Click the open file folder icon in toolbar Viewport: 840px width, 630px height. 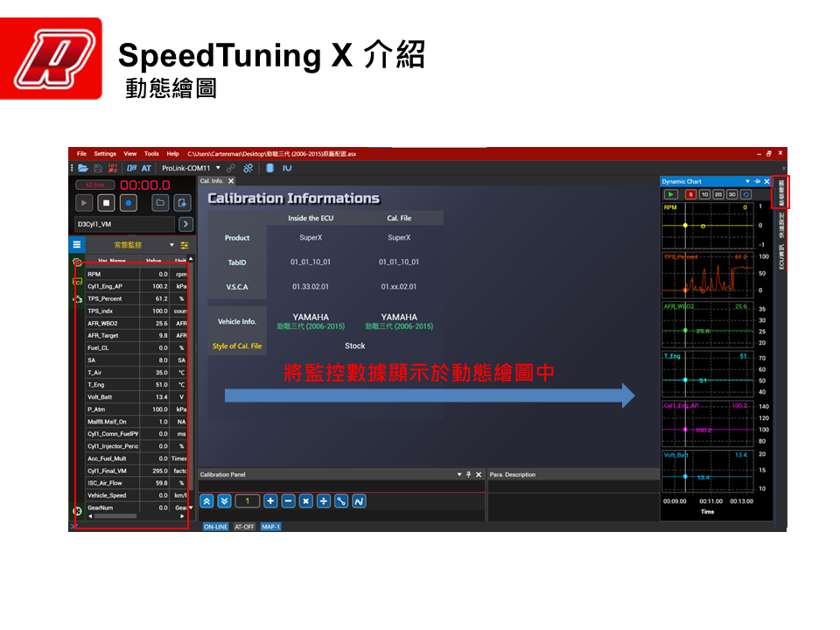[83, 168]
